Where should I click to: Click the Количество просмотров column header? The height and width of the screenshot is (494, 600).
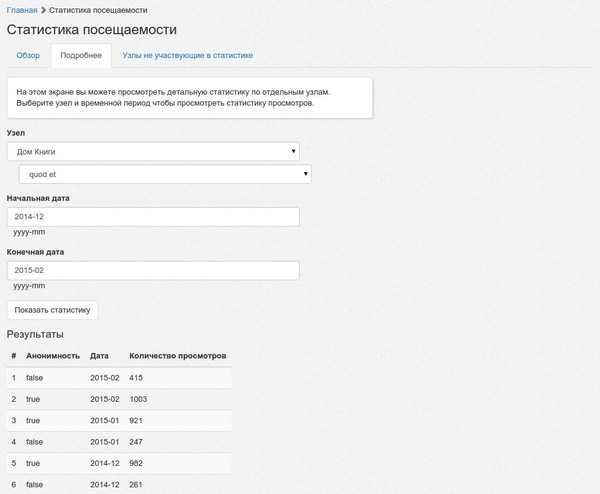pyautogui.click(x=178, y=355)
